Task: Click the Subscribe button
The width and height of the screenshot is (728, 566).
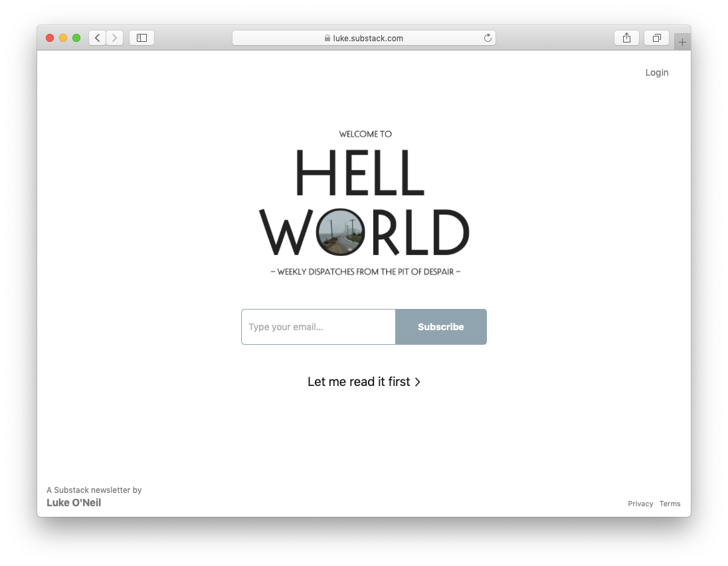Action: click(440, 327)
